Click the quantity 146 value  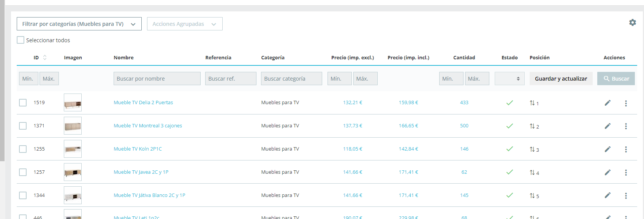[x=464, y=149]
